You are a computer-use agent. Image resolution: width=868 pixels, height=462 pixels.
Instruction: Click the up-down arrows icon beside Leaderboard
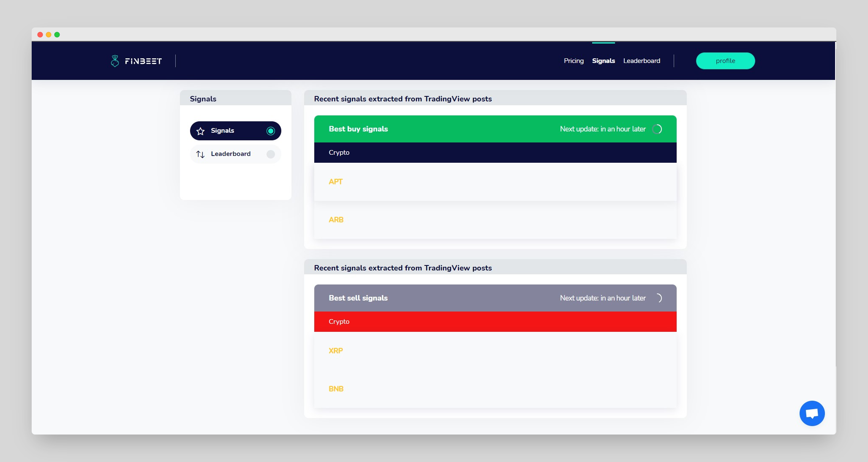pos(201,154)
